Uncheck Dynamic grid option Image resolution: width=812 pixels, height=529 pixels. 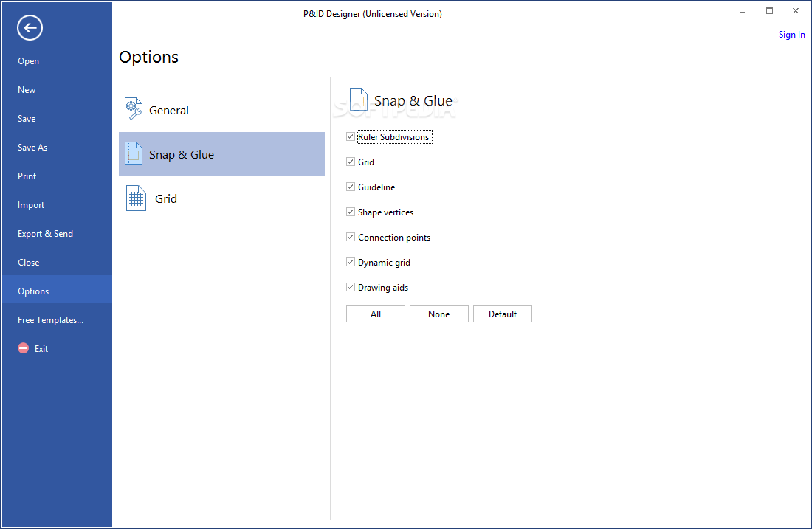(x=351, y=262)
